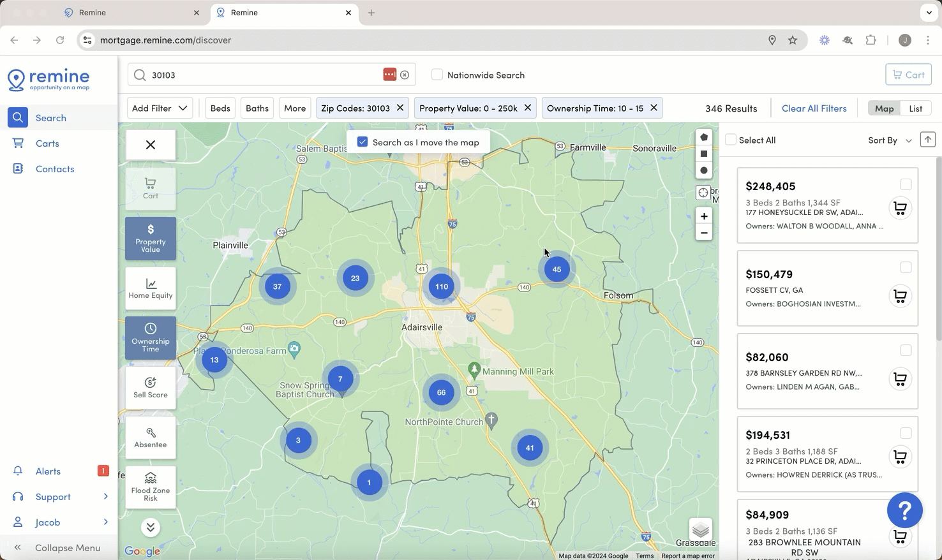The image size is (942, 560).
Task: Open the Beds filter
Action: (220, 108)
